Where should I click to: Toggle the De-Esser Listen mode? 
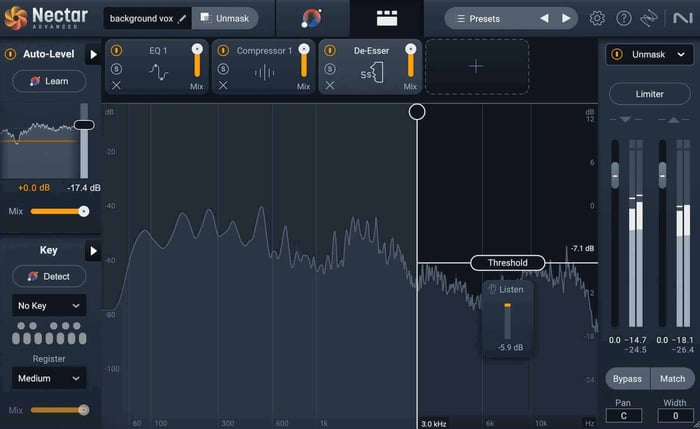pyautogui.click(x=506, y=289)
